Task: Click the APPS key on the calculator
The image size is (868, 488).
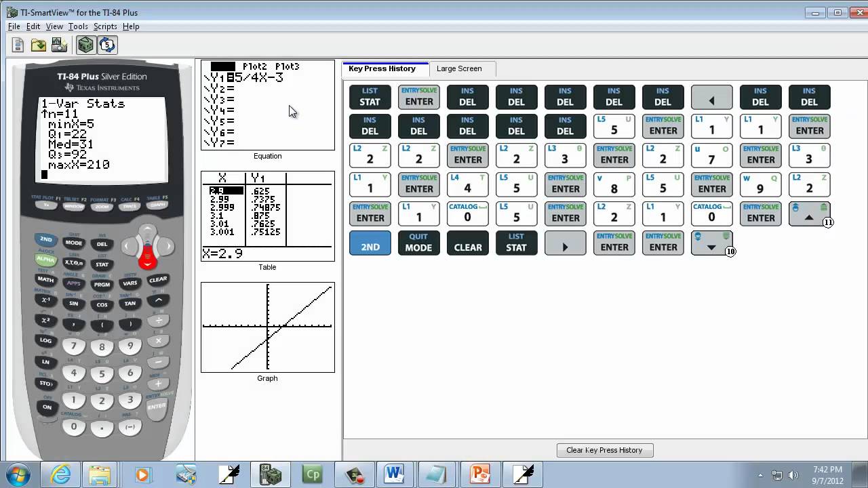Action: point(73,283)
